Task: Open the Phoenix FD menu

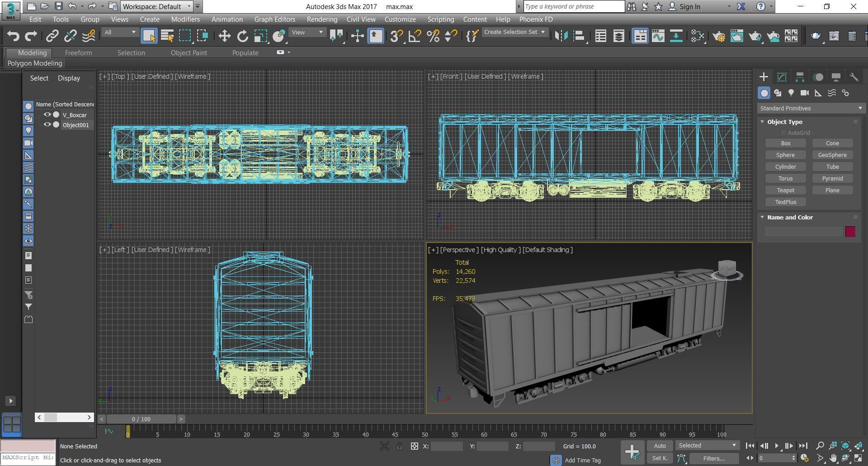Action: click(536, 19)
